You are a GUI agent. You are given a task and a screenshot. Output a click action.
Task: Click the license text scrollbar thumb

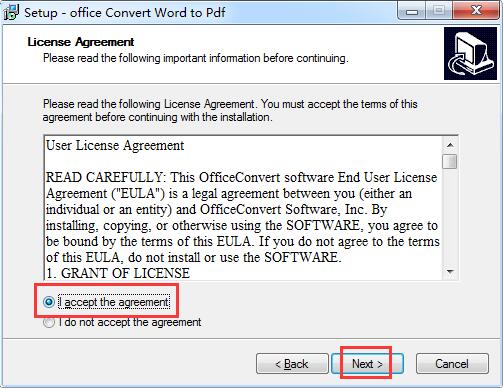coord(450,161)
